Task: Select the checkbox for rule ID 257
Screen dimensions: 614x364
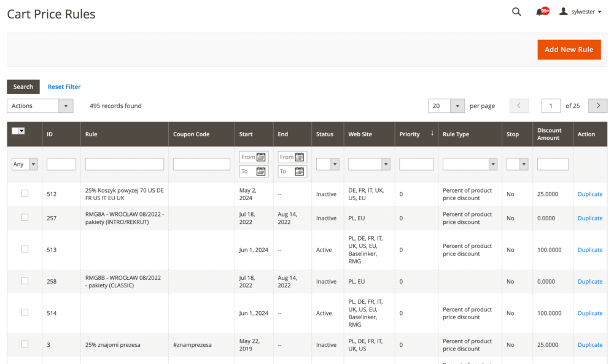Action: click(25, 217)
